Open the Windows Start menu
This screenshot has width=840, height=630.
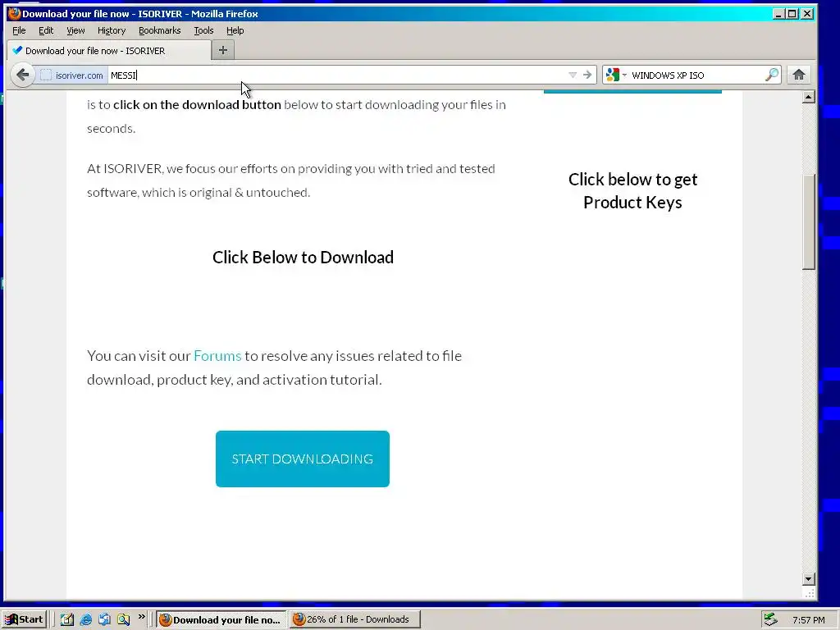(x=24, y=619)
